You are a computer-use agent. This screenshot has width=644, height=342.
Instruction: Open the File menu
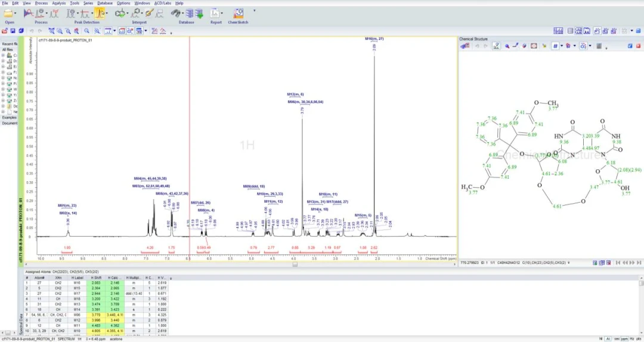tap(5, 3)
